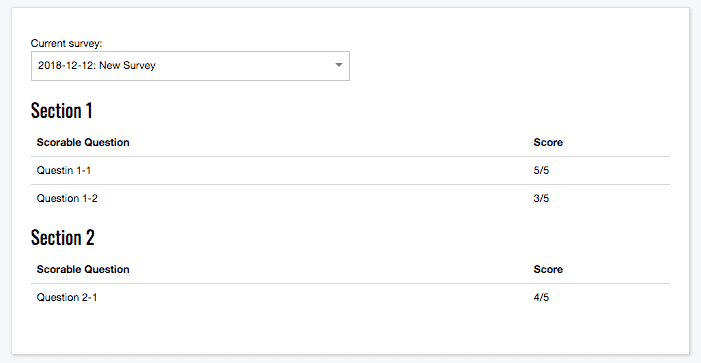The width and height of the screenshot is (701, 363).
Task: Click the 5/5 score for Questin 1-1
Action: click(x=541, y=170)
